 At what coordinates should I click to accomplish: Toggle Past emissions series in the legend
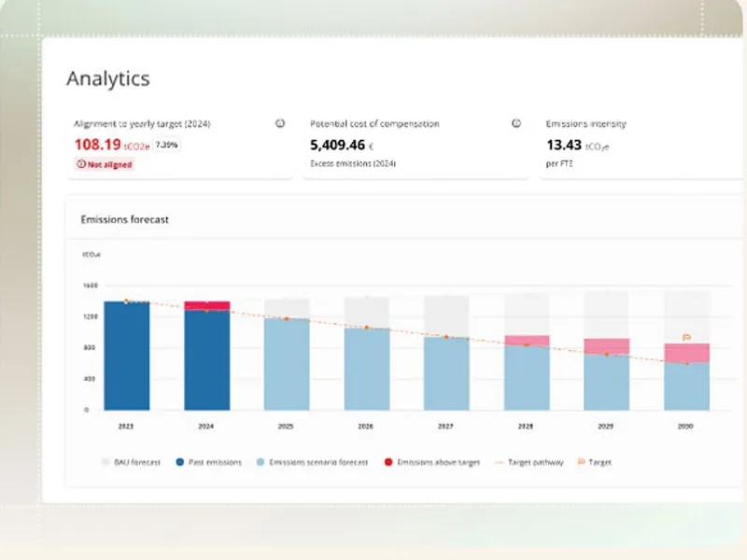click(213, 462)
